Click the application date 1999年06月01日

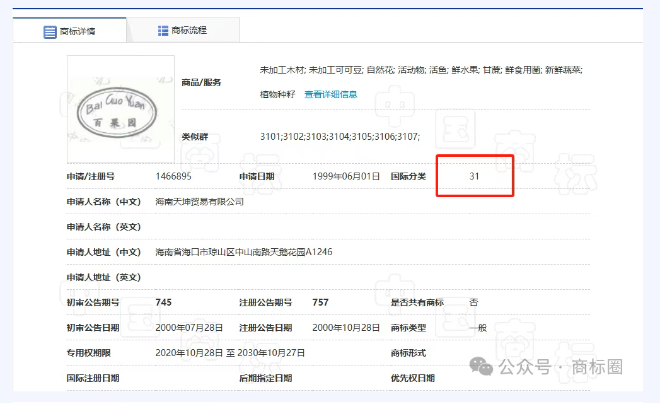tap(346, 176)
